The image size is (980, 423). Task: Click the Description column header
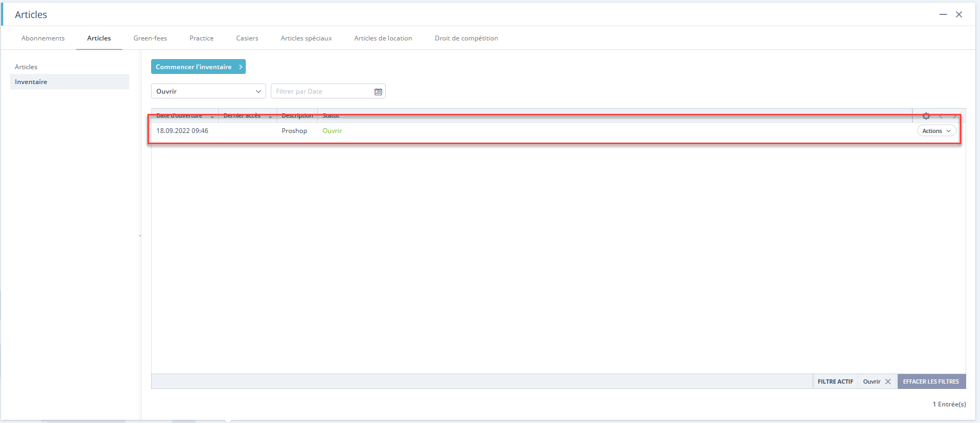(x=297, y=115)
